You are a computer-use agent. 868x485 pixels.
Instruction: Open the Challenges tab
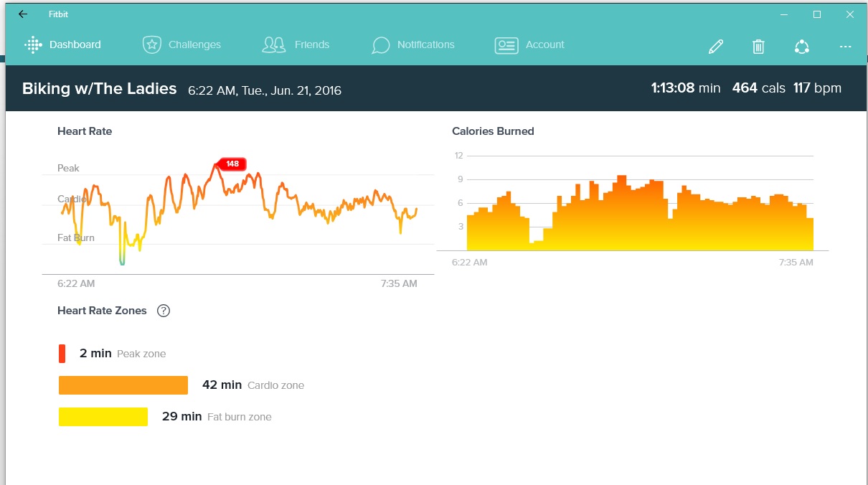point(181,44)
